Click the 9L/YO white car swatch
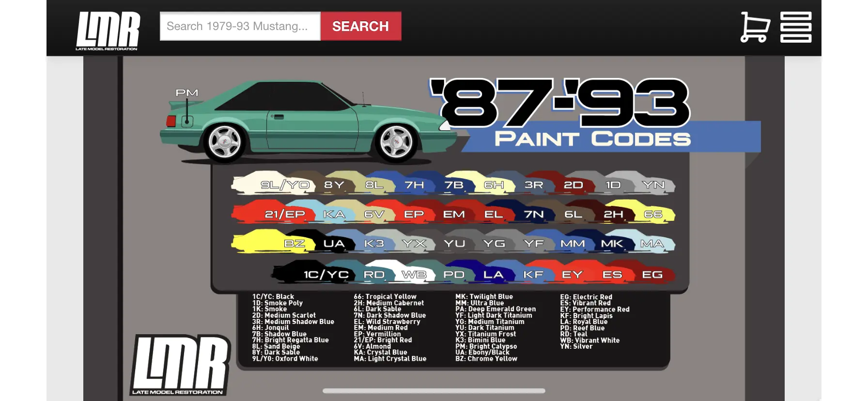 coord(272,183)
